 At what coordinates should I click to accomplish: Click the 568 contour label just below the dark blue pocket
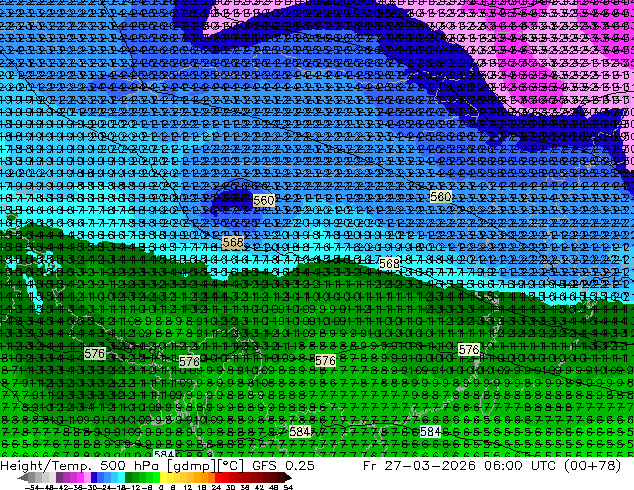(233, 242)
